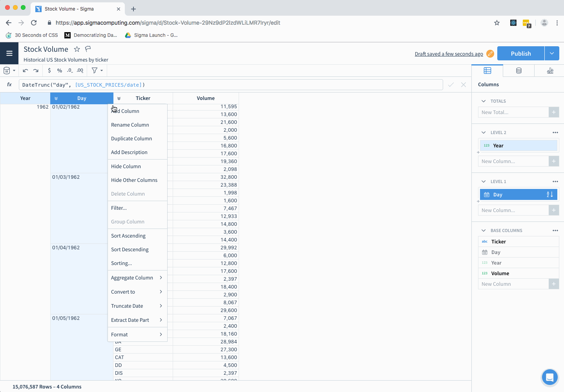Screen dimensions: 564x392
Task: Switch to the Columns table tab
Action: pos(487,71)
